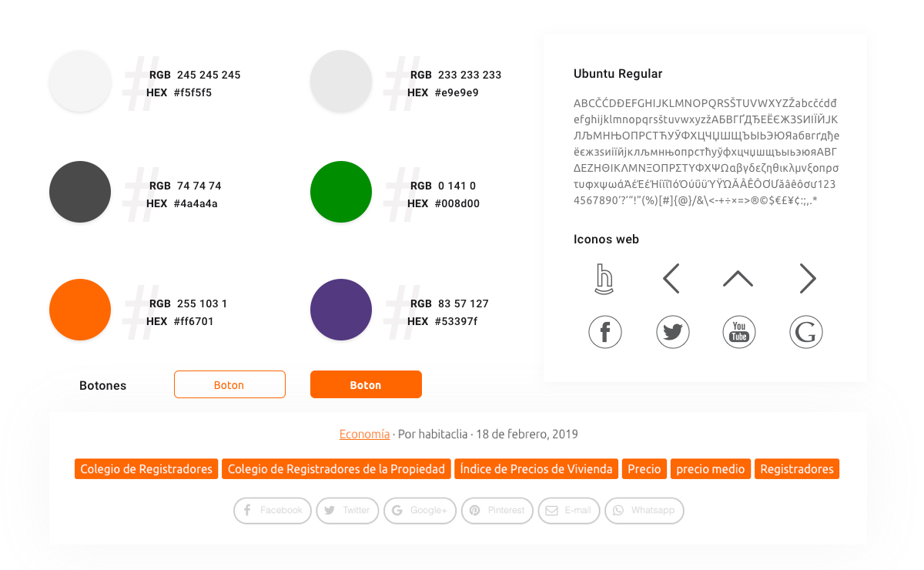The width and height of the screenshot is (924, 570).
Task: Click the outlined orange Boton button
Action: [x=229, y=384]
